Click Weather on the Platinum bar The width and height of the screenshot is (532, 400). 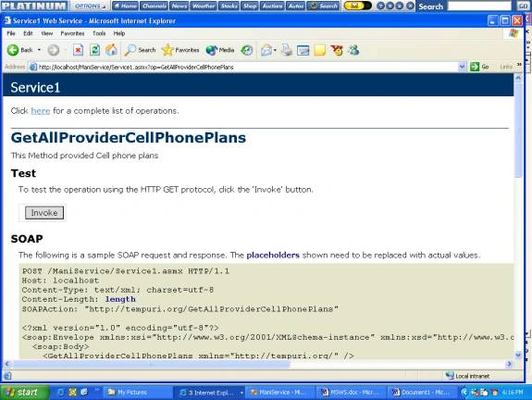coord(204,6)
